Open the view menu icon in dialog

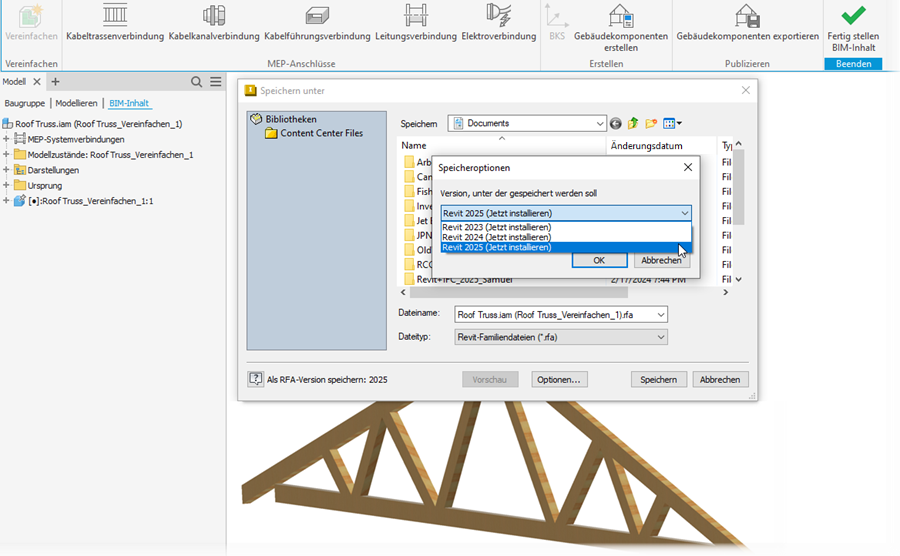[672, 123]
